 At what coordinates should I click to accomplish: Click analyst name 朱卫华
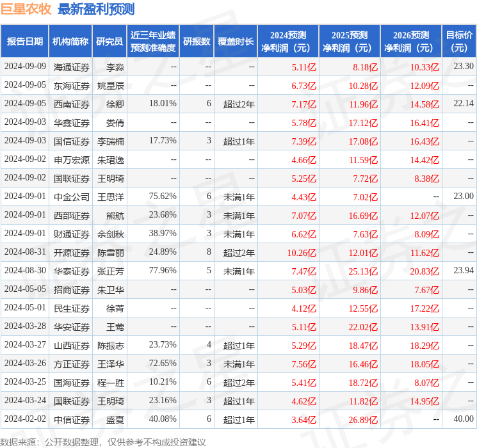coord(111,290)
